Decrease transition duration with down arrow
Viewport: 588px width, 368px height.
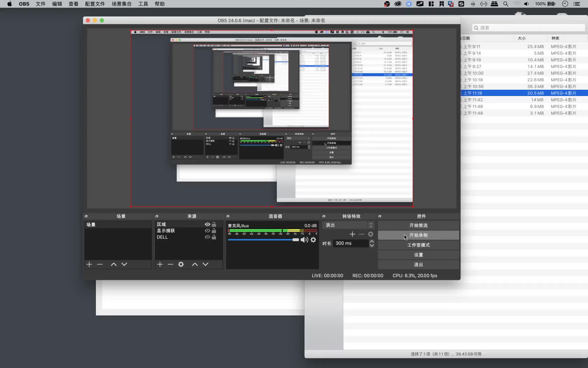coord(372,245)
